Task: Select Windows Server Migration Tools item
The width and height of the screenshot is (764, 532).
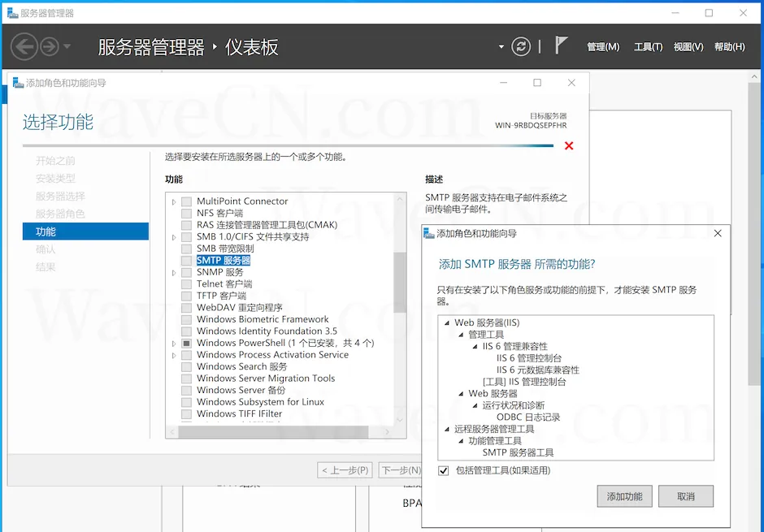Action: [266, 378]
